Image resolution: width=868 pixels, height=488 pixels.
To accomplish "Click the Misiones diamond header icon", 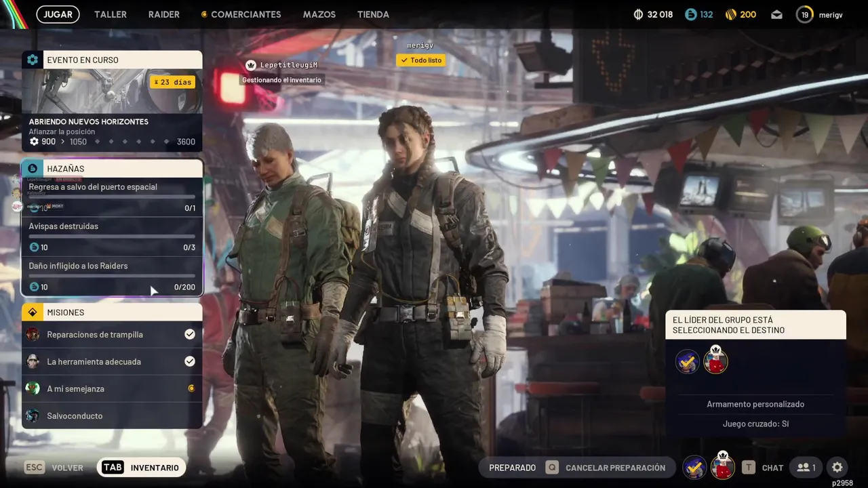I will (x=33, y=312).
